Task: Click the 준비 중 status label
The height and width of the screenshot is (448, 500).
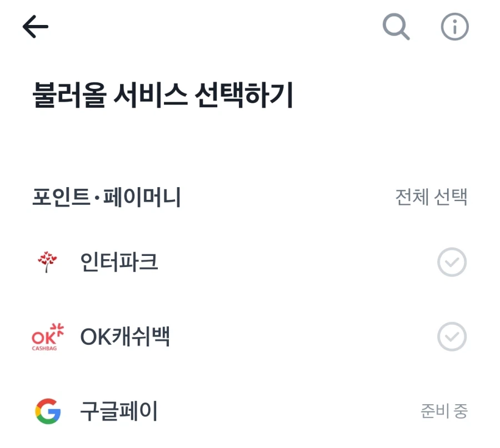Action: click(443, 411)
